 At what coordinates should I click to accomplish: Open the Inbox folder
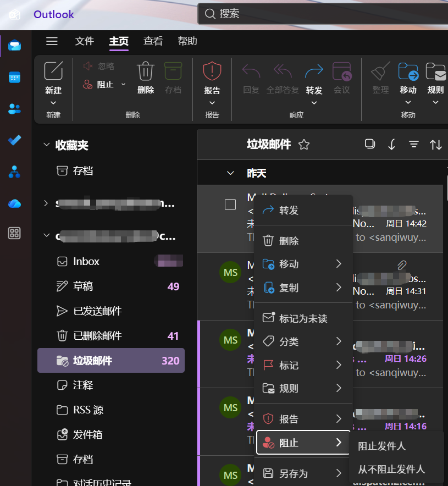pyautogui.click(x=86, y=262)
